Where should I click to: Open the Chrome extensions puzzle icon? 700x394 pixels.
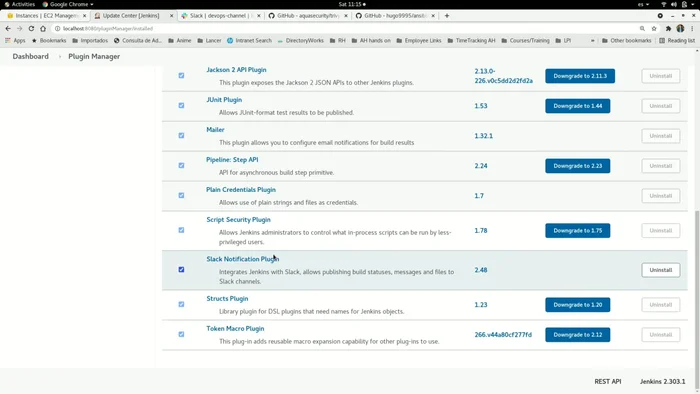coord(668,29)
